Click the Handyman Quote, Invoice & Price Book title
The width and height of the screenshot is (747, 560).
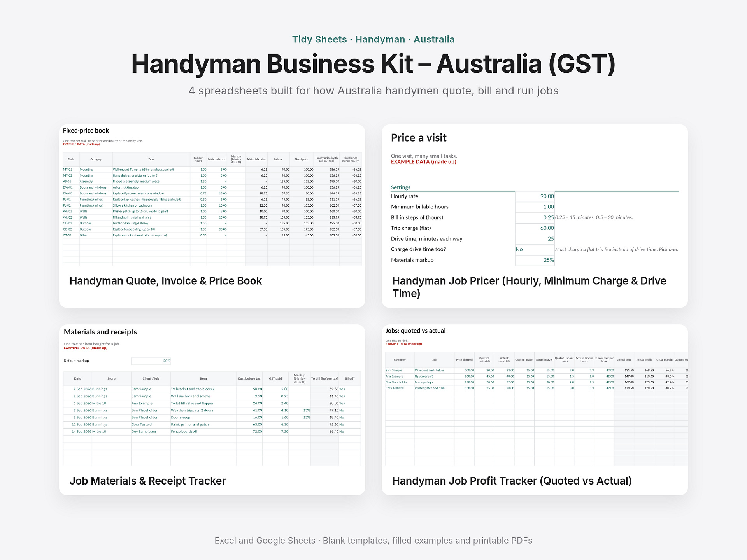point(166,281)
